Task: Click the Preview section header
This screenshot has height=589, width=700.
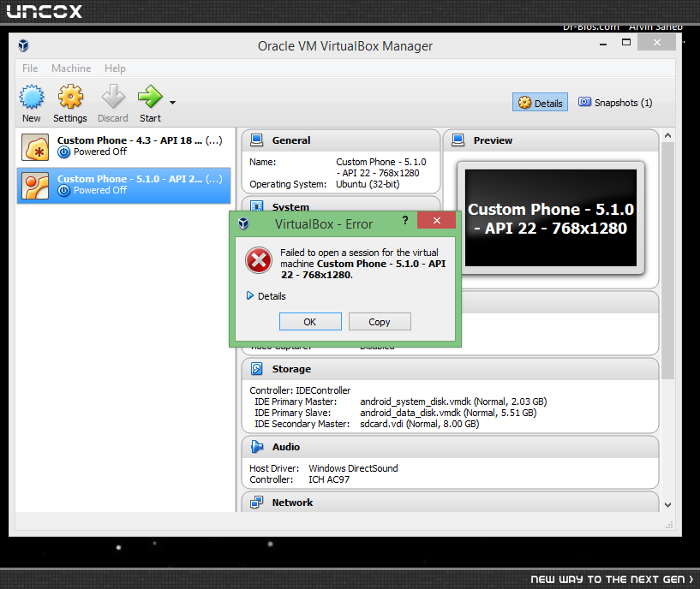Action: [551, 140]
